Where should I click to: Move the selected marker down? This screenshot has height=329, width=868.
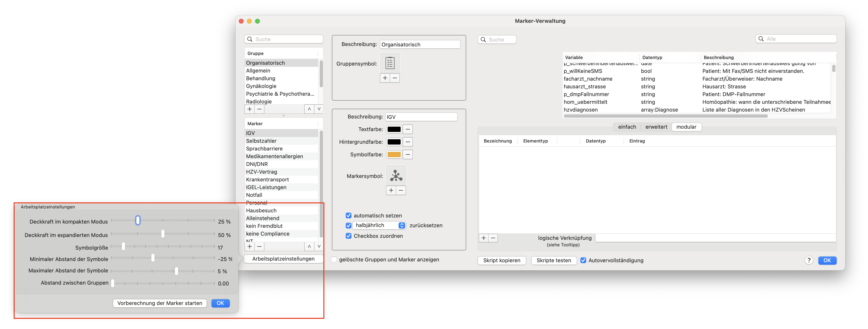[319, 246]
